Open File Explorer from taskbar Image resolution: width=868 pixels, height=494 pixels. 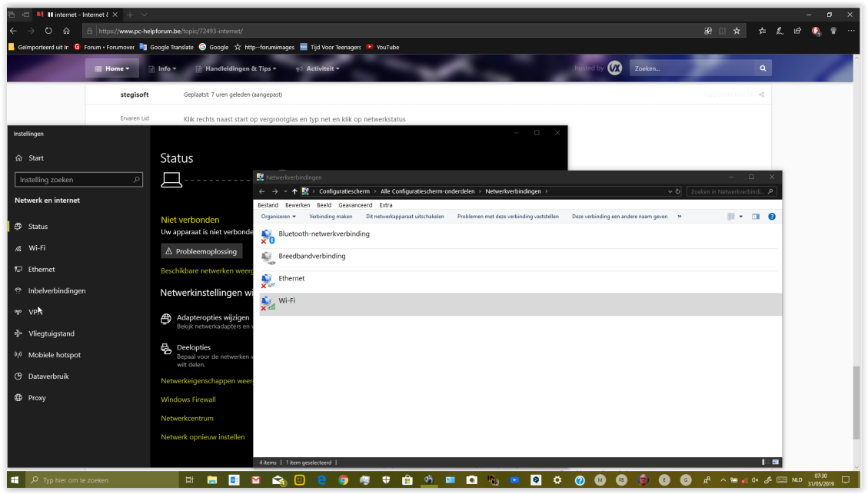pos(212,480)
